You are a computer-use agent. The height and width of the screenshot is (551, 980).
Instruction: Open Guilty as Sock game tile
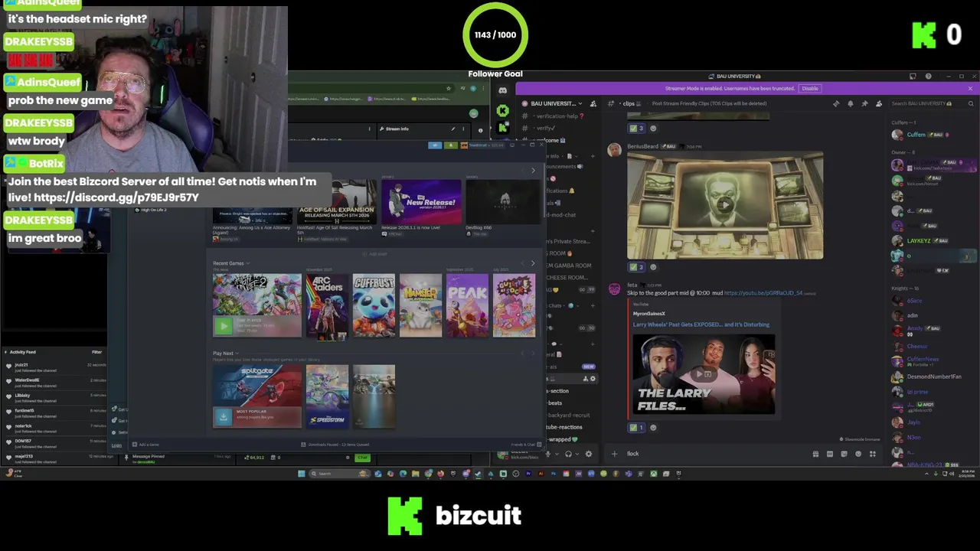[514, 306]
